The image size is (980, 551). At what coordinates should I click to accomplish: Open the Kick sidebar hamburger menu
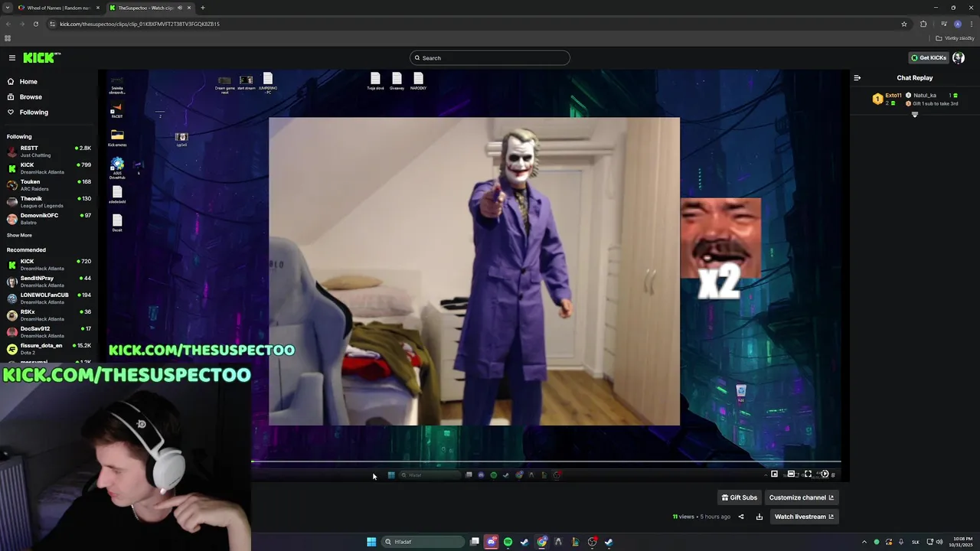(11, 57)
